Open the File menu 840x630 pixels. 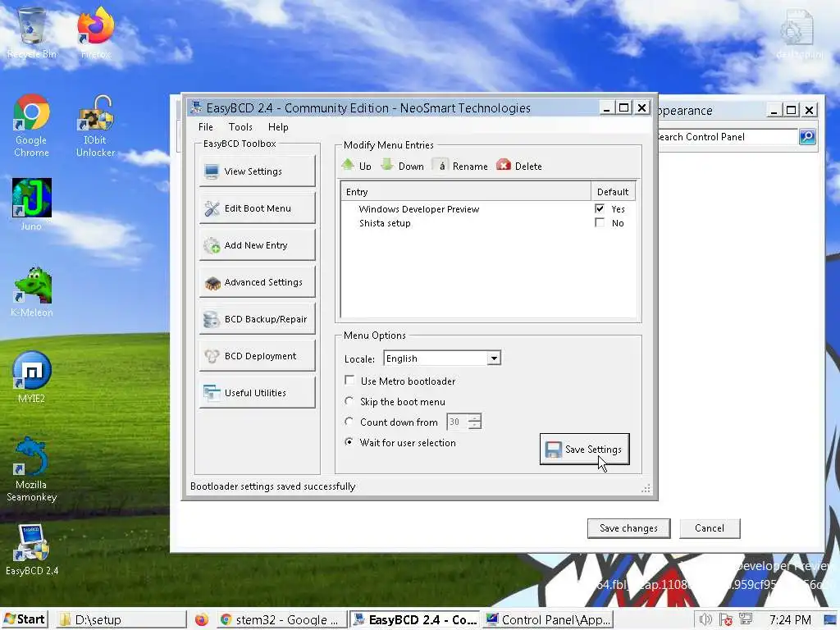(x=206, y=127)
